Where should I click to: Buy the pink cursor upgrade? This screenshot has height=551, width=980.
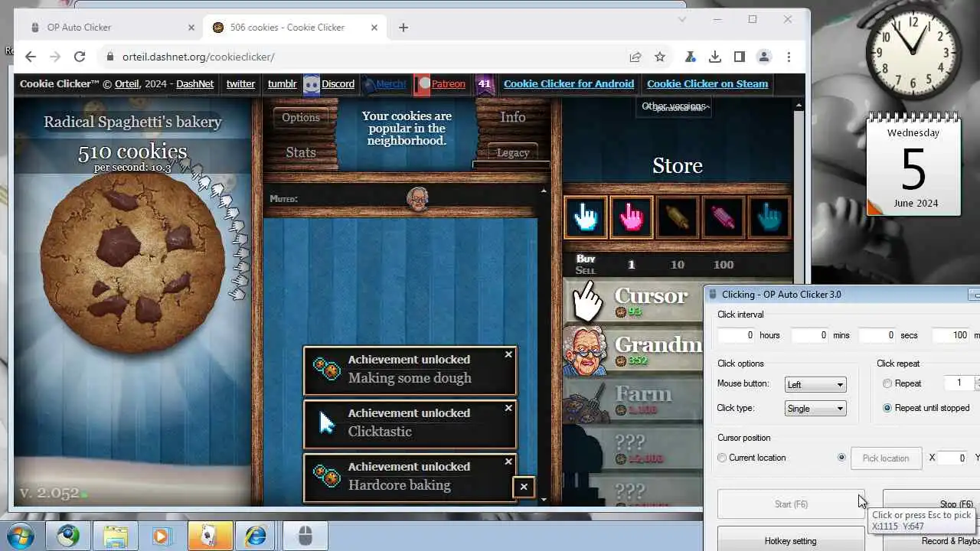tap(632, 217)
